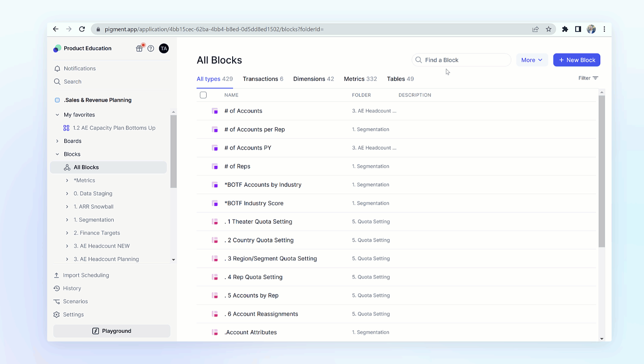Click the Notifications bell icon
Image resolution: width=644 pixels, height=364 pixels.
57,69
